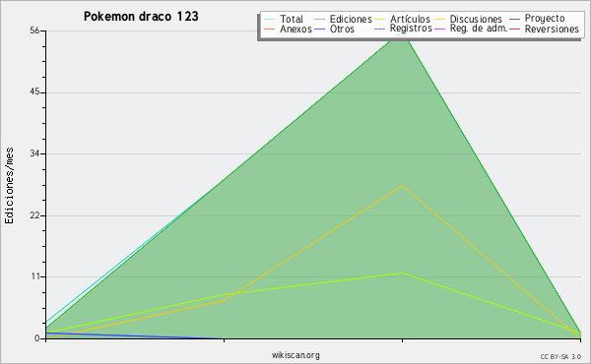Click the cyan Total legend line swatch

(x=270, y=19)
